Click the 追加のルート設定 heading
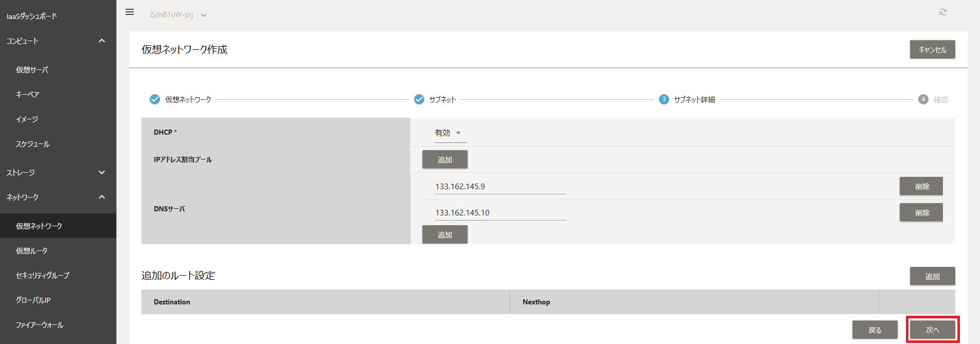This screenshot has height=344, width=980. pos(178,276)
